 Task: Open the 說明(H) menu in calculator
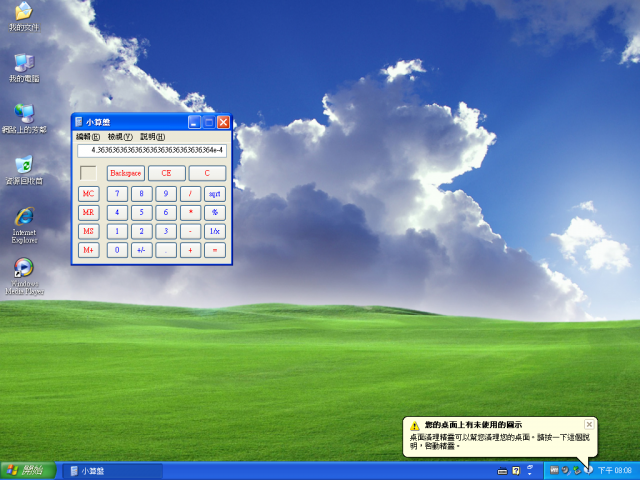[153, 137]
